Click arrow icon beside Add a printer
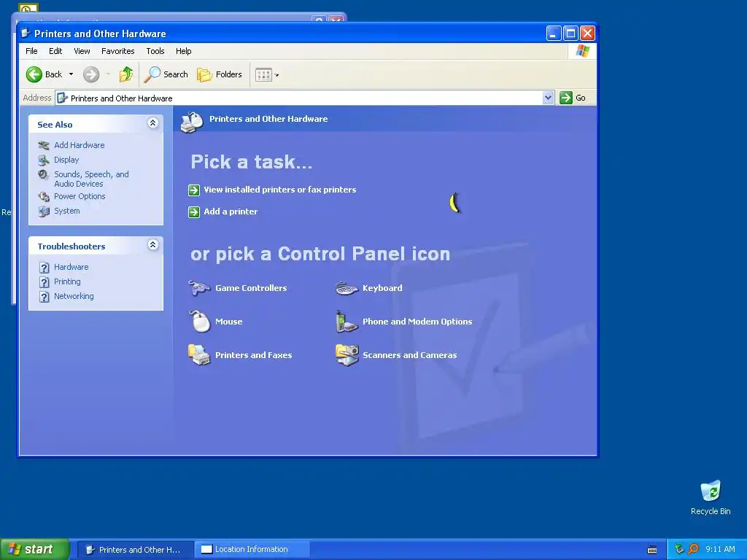747x560 pixels. pyautogui.click(x=194, y=212)
